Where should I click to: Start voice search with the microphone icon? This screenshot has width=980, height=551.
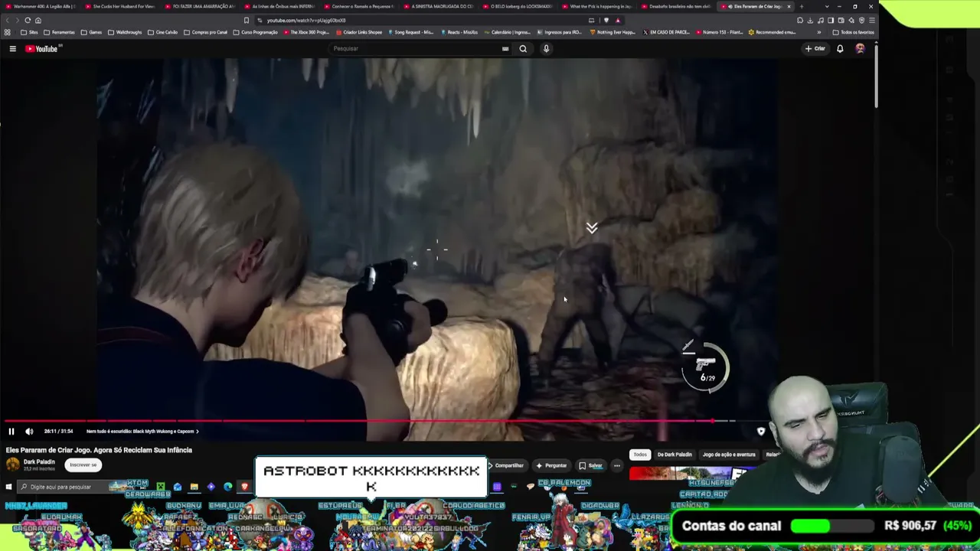pos(546,49)
